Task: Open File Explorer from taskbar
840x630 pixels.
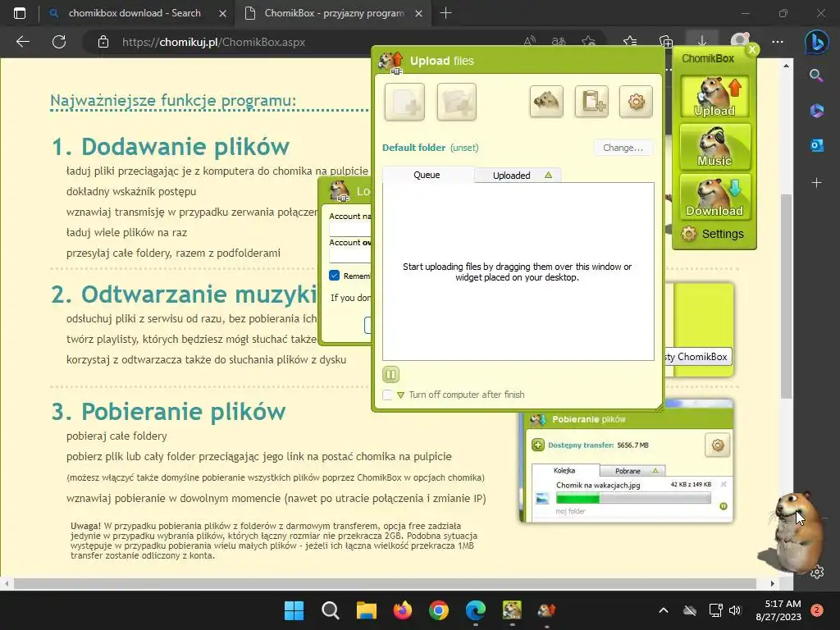Action: click(x=367, y=610)
